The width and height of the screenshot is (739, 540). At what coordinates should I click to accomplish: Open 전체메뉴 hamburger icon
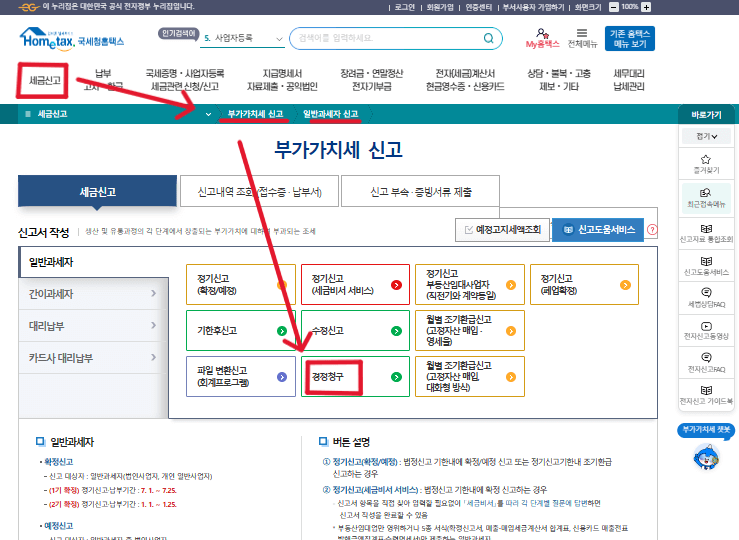(x=582, y=33)
